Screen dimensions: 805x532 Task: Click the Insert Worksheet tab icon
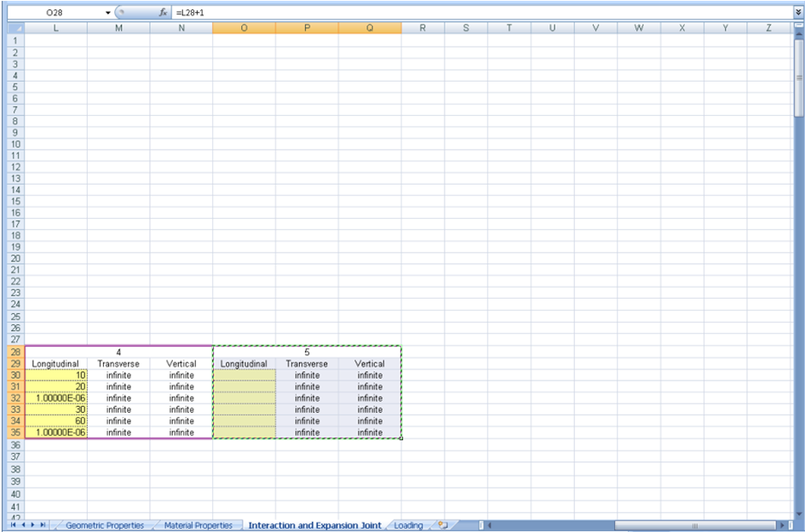click(442, 525)
